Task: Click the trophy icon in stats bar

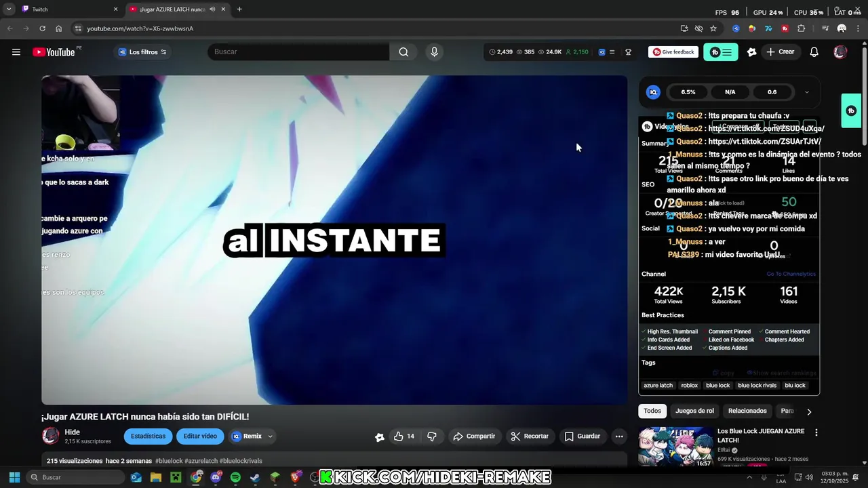Action: (x=628, y=52)
